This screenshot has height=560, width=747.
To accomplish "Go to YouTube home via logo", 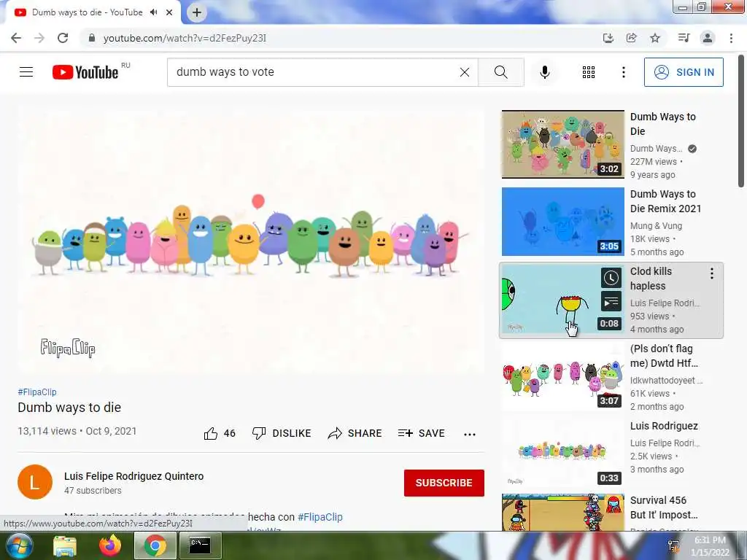I will pyautogui.click(x=85, y=72).
